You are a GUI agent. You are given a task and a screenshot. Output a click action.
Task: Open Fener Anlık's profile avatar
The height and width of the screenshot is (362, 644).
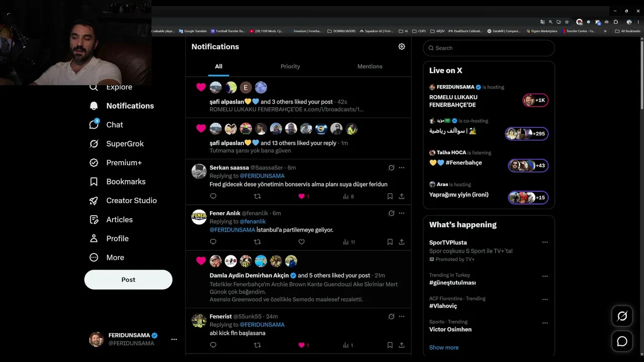tap(199, 217)
